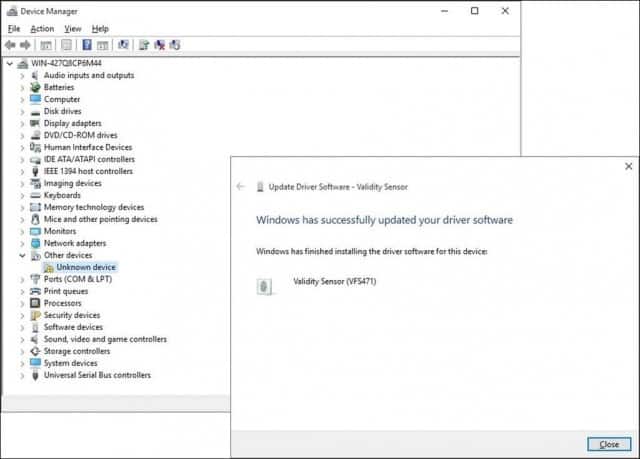Viewport: 640px width, 459px height.
Task: Maximize the Device Manager window
Action: coord(474,11)
